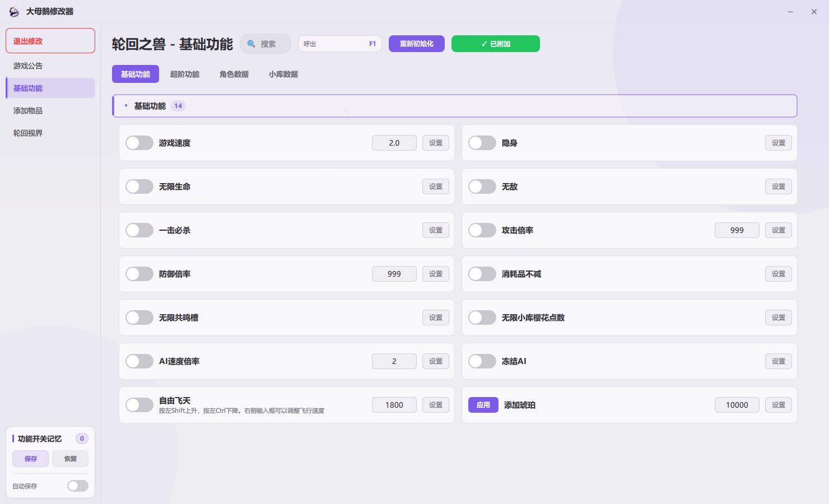Open the 角色数据 tab
The width and height of the screenshot is (829, 504).
click(234, 74)
